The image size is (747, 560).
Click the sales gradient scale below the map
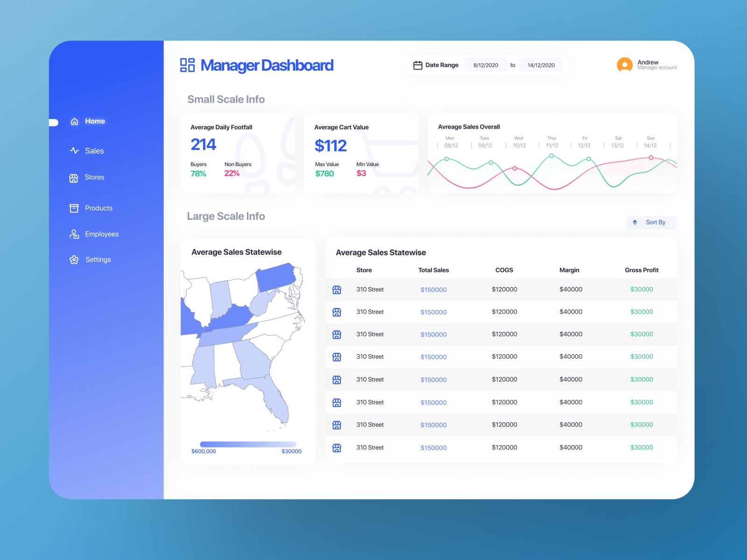(247, 444)
